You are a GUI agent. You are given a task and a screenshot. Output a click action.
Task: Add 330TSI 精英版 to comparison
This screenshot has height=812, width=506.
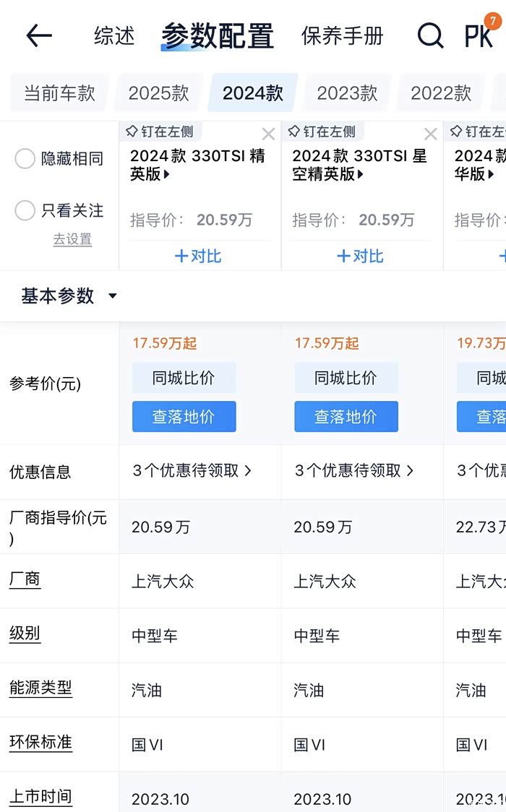198,256
